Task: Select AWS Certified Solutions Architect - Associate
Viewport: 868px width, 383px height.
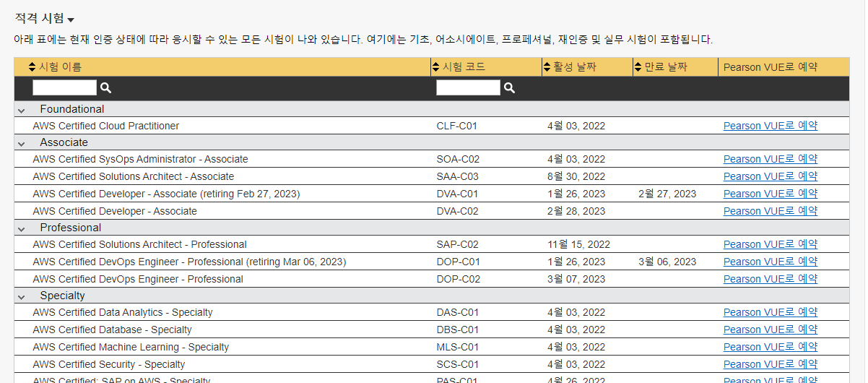Action: 134,176
